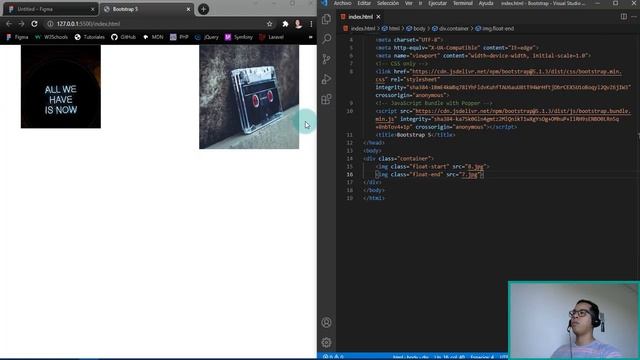Screen dimensions: 640x360
Task: Open the jQuery bookmark
Action: tap(207, 37)
